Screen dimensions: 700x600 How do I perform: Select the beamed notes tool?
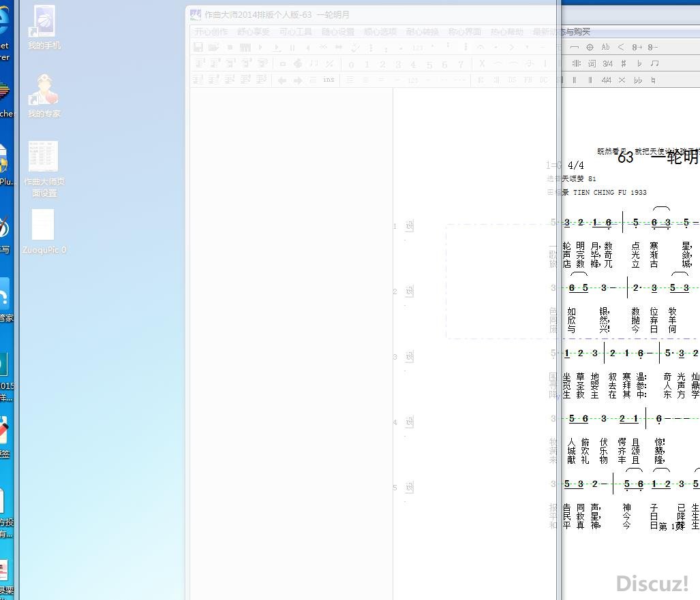tap(654, 64)
